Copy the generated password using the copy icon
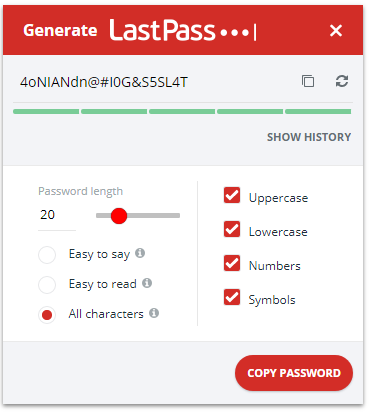 click(x=308, y=81)
